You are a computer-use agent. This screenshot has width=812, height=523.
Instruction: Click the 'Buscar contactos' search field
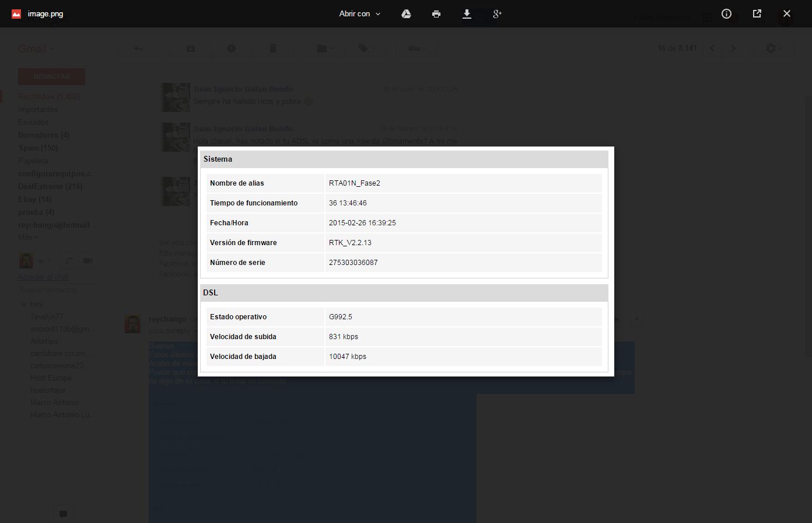[56, 290]
